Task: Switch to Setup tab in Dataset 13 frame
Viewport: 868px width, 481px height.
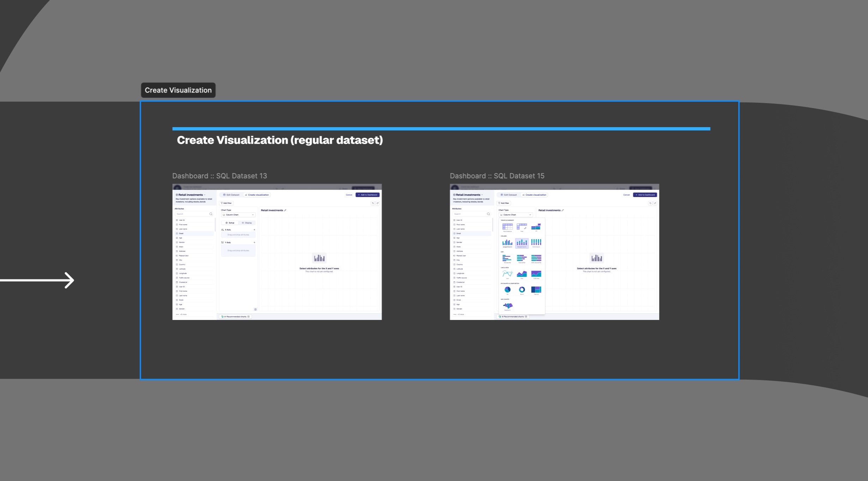Action: click(x=230, y=223)
